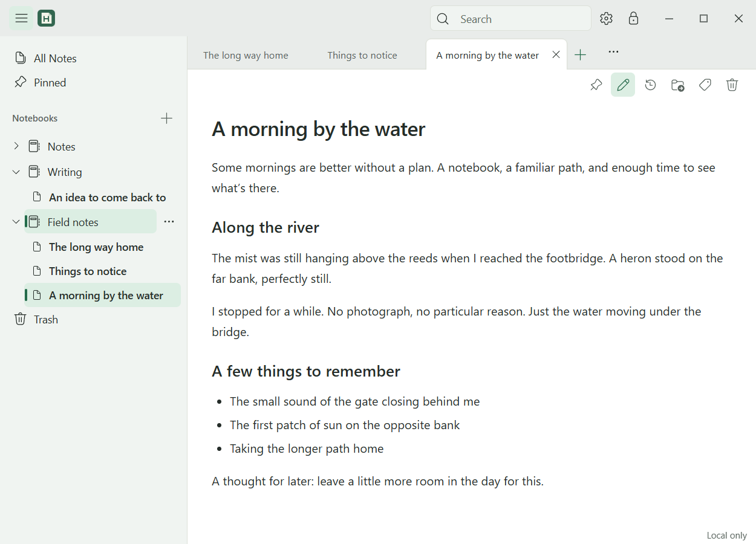Click the Writing notebook icon
Viewport: 756px width, 544px height.
34,172
